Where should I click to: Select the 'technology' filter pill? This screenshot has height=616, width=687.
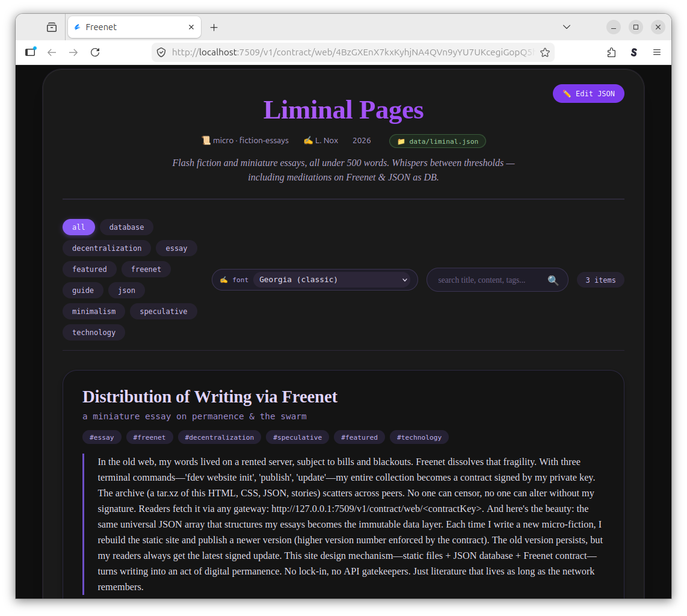(x=94, y=332)
